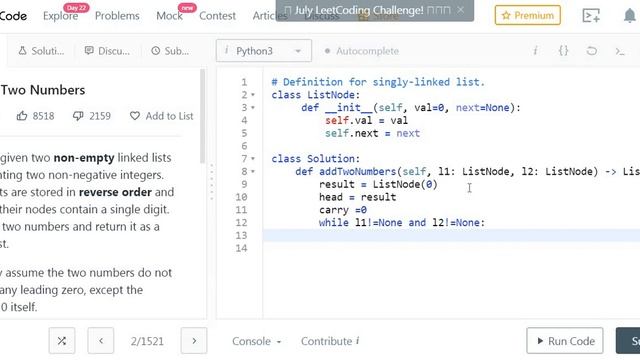Collapse code fold on line 3

coord(253,108)
